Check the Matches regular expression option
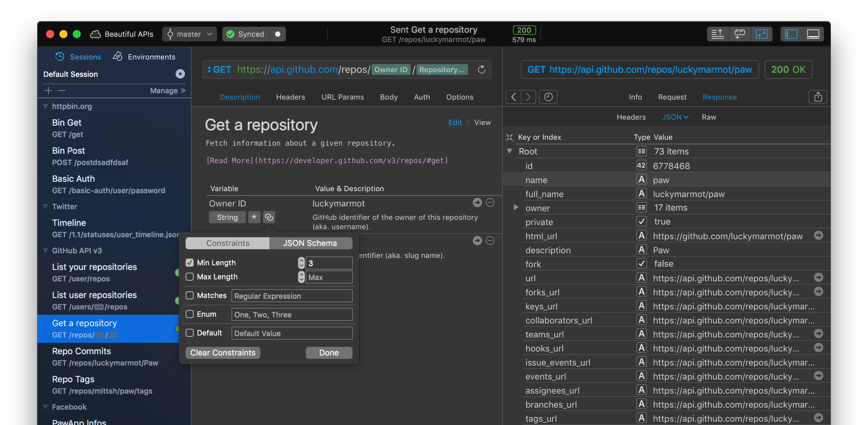Image resolution: width=868 pixels, height=425 pixels. tap(190, 295)
